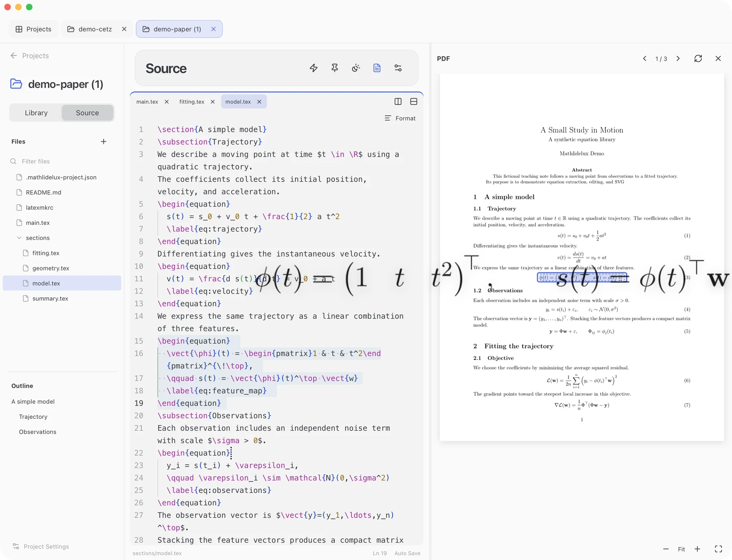
Task: Add a new file with plus icon
Action: (104, 142)
